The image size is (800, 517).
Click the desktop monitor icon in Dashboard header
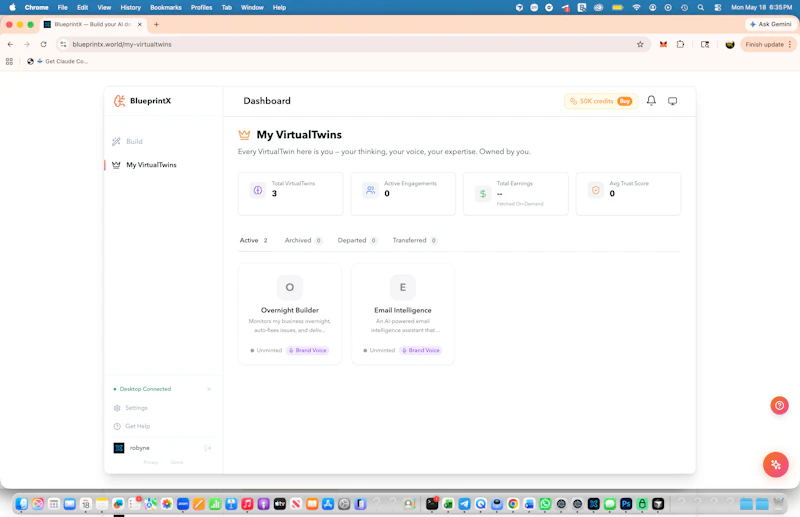coord(672,101)
